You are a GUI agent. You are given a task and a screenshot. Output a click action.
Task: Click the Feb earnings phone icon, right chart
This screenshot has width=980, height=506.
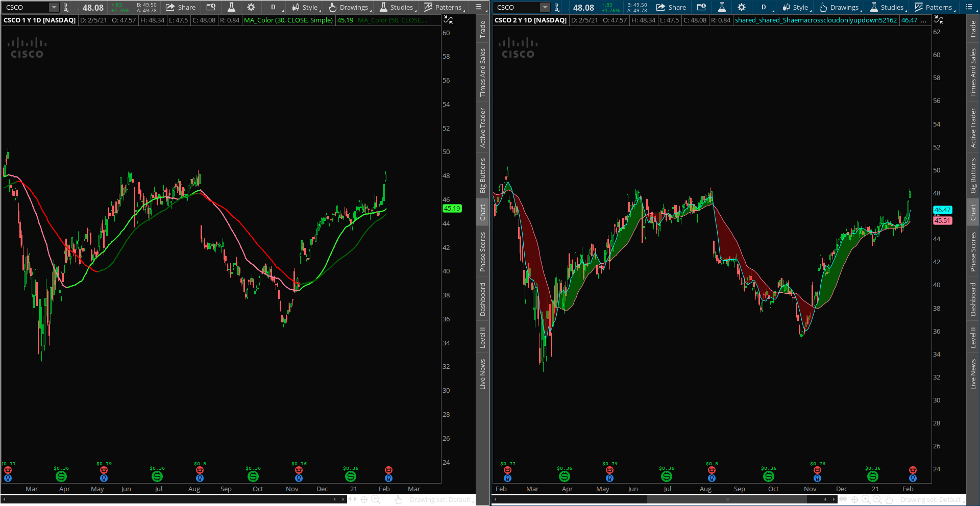(x=913, y=470)
